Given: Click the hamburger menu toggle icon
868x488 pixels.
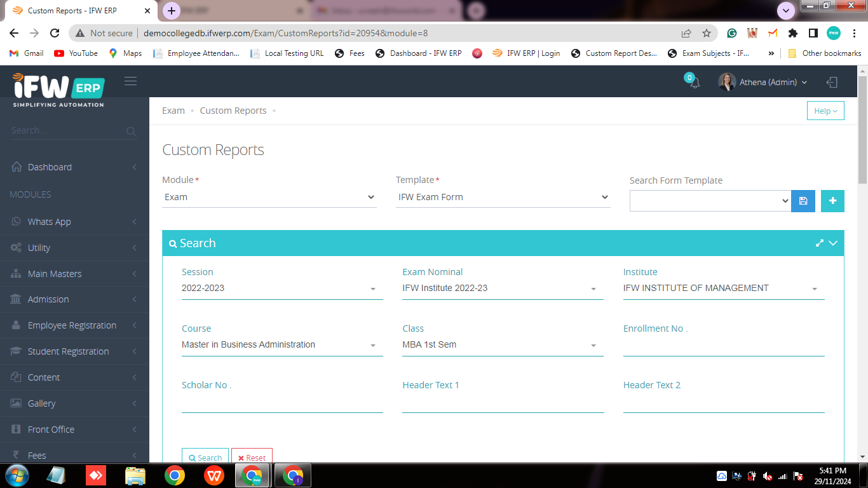Looking at the screenshot, I should click(130, 81).
